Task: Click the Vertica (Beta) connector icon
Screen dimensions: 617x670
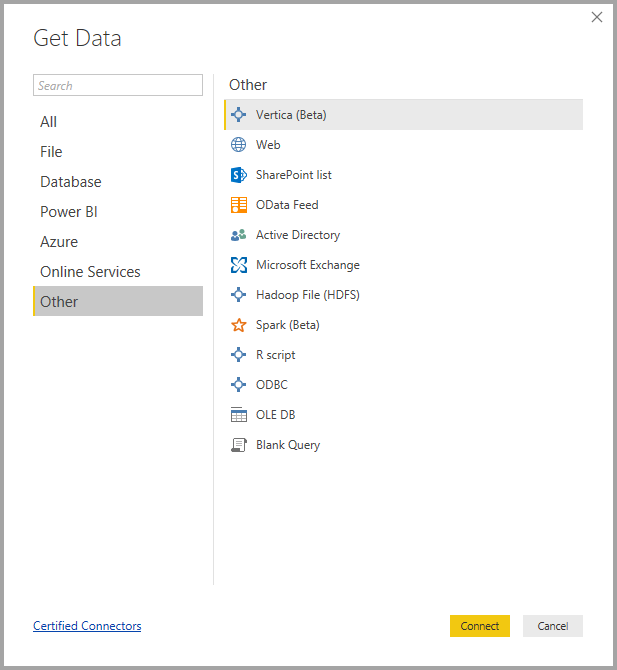Action: click(238, 115)
